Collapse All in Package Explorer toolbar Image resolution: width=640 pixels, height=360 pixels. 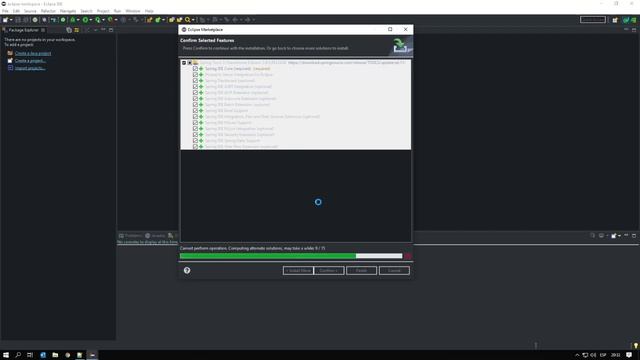pos(69,30)
